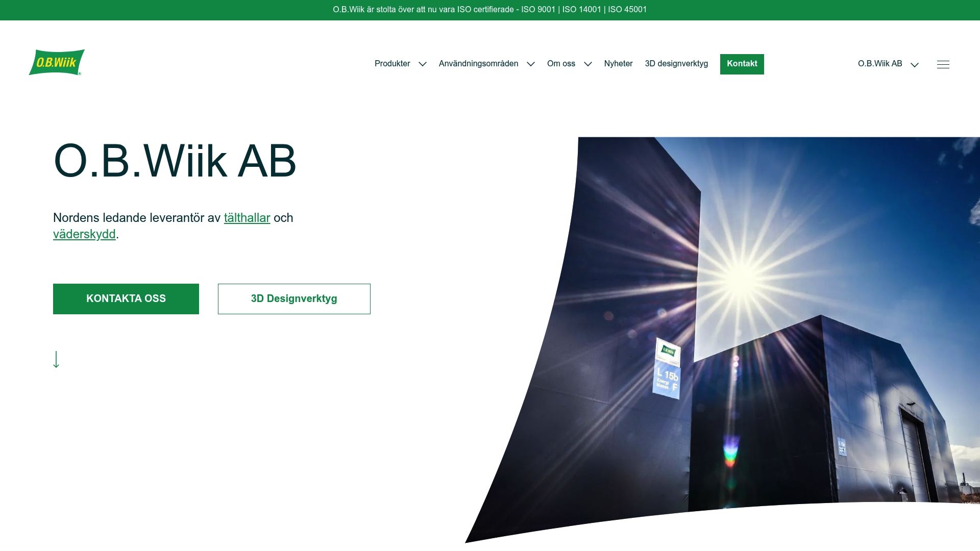
Task: Follow the väderskydd link
Action: tap(84, 234)
